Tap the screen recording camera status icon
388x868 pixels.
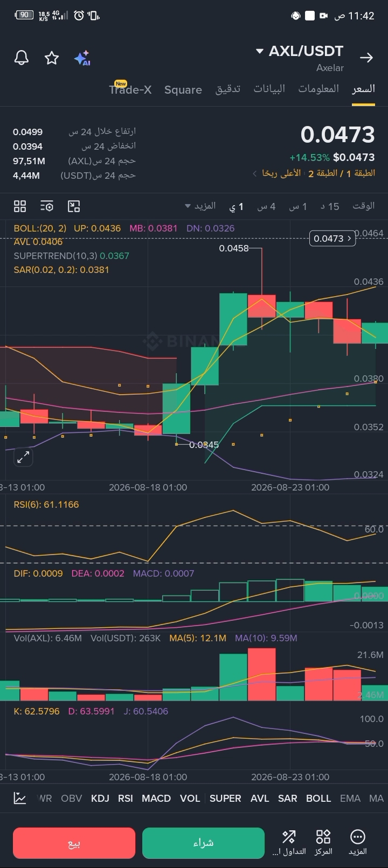click(324, 16)
